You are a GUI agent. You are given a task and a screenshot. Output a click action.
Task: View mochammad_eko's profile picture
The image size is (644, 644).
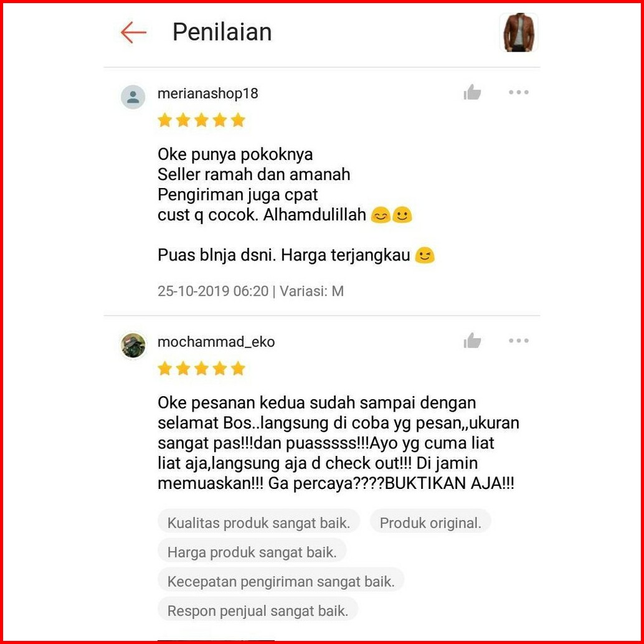[133, 346]
